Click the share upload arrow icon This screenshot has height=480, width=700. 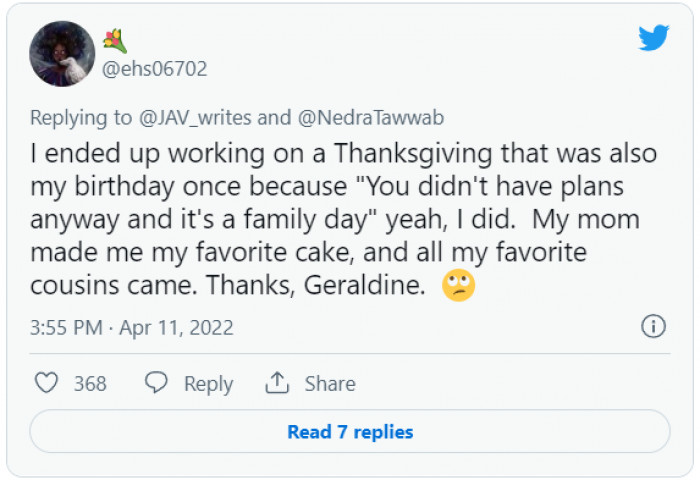click(x=276, y=383)
